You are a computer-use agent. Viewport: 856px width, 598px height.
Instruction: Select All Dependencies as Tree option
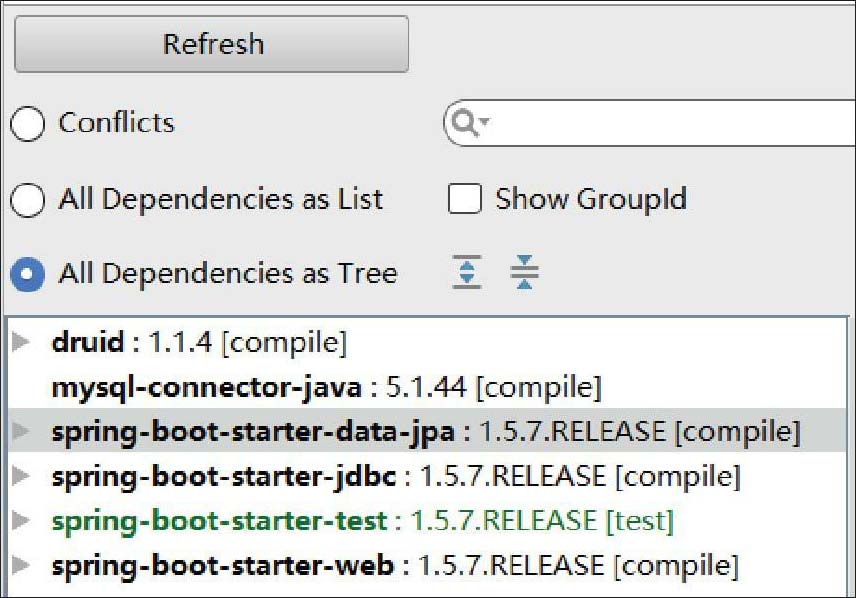tap(27, 274)
